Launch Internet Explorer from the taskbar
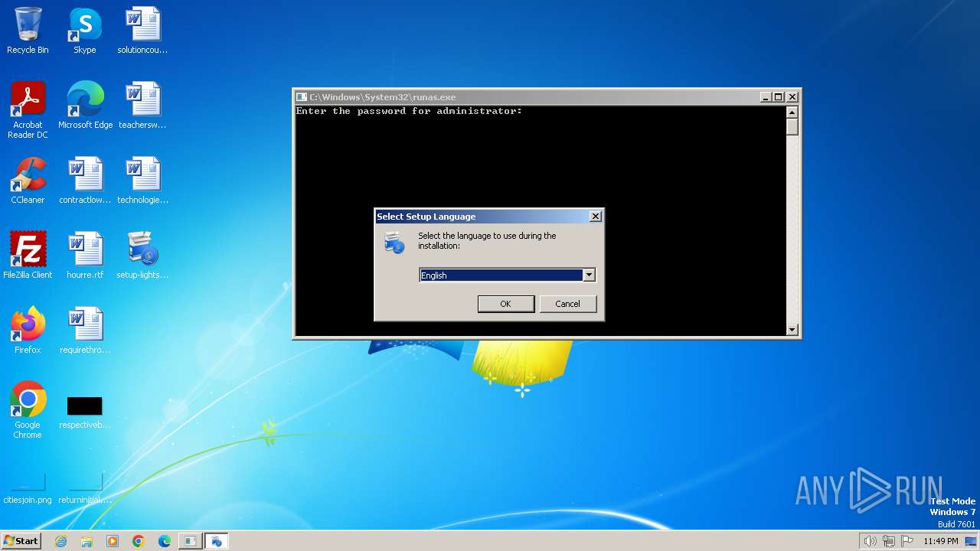The width and height of the screenshot is (980, 551). tap(60, 541)
